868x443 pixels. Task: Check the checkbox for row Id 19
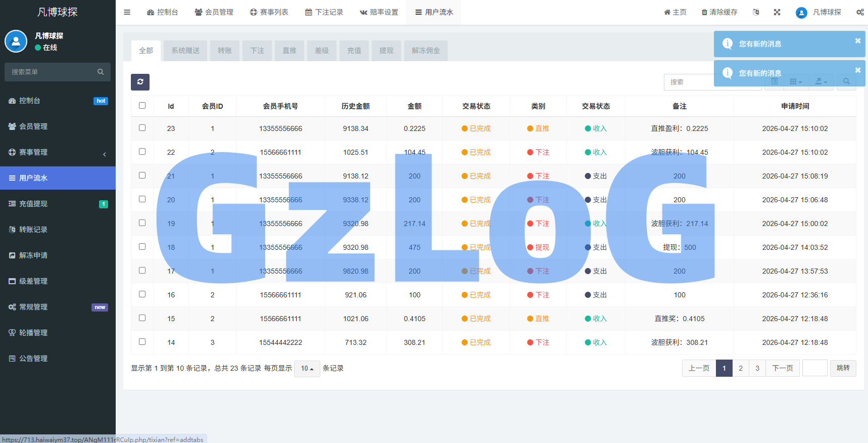[x=142, y=223]
